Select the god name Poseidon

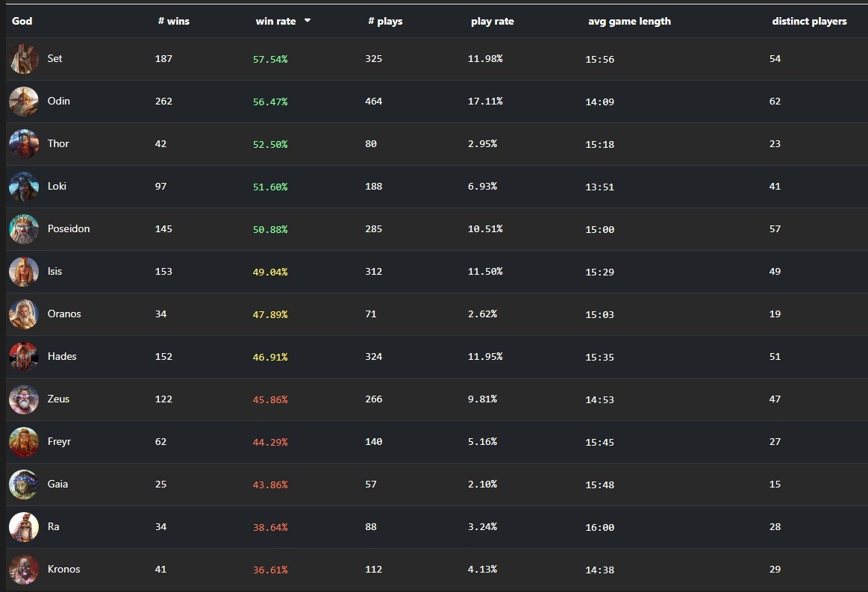[69, 228]
